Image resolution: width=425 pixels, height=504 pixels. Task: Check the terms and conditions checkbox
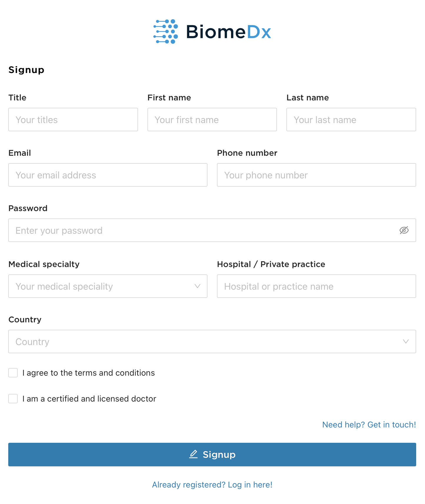coord(13,373)
